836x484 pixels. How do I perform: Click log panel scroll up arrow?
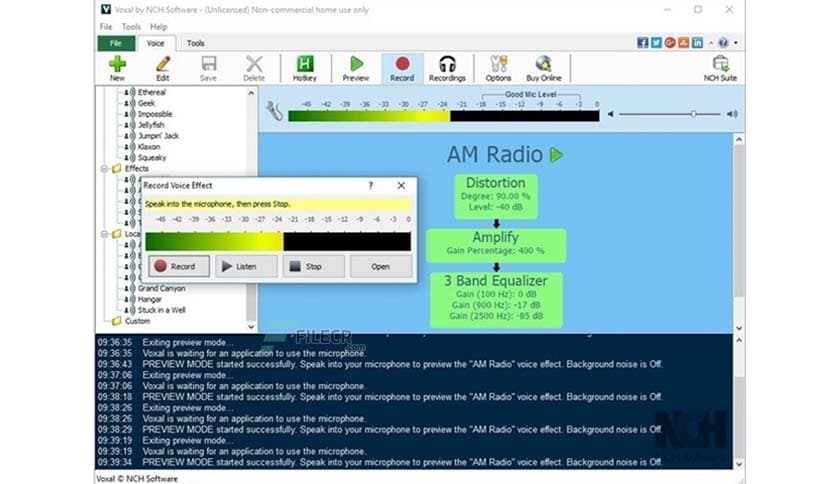pyautogui.click(x=739, y=340)
